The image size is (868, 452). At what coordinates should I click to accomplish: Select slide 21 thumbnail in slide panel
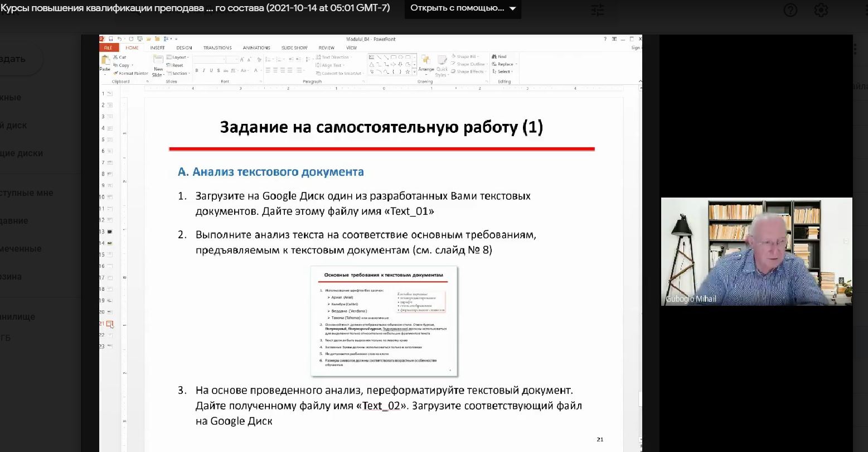(109, 324)
